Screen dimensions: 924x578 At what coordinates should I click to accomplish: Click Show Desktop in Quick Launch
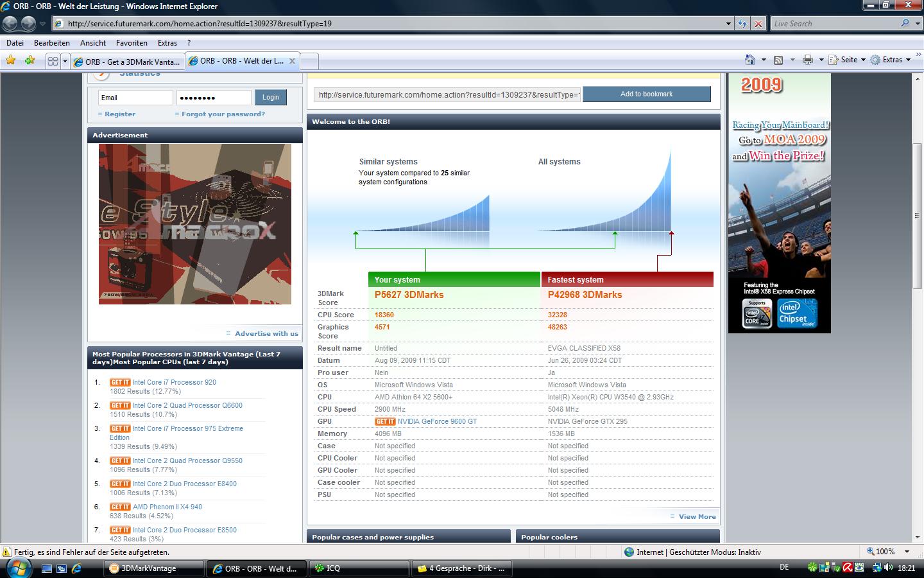[x=47, y=568]
